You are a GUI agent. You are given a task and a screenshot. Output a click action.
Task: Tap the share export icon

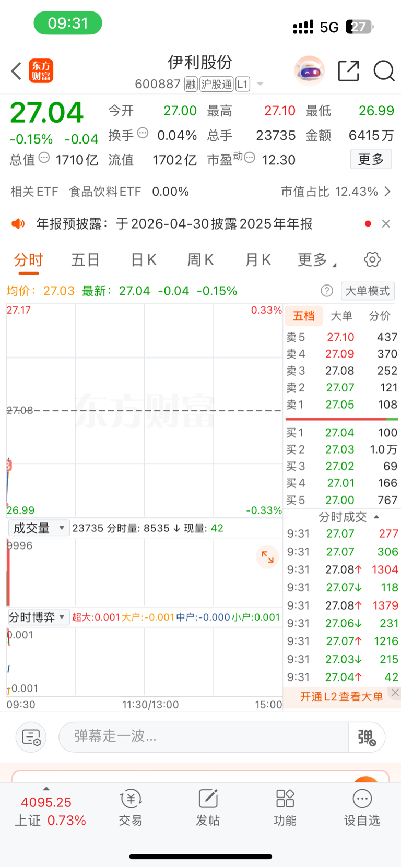pyautogui.click(x=348, y=71)
